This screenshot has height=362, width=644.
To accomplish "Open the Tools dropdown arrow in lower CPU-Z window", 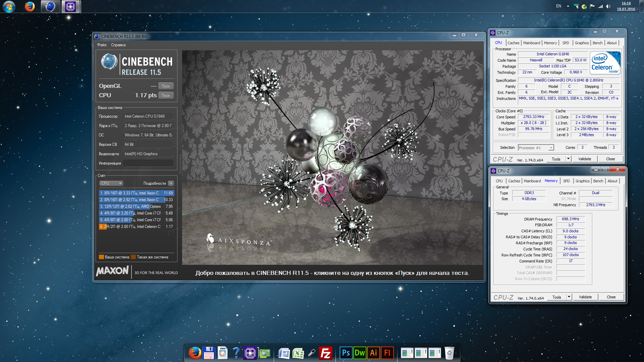I will 569,297.
